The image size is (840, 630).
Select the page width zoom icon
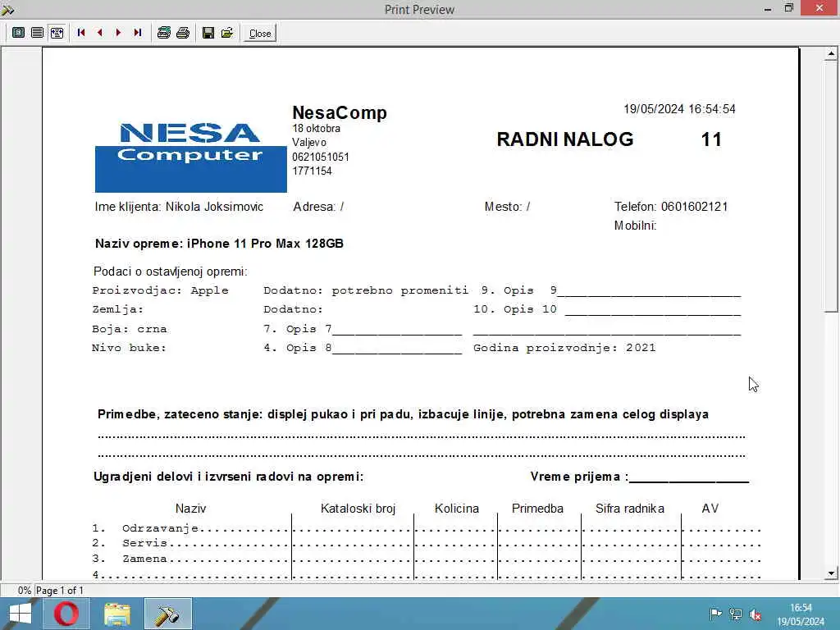57,33
